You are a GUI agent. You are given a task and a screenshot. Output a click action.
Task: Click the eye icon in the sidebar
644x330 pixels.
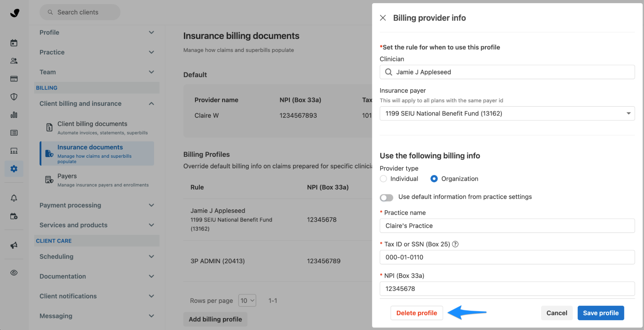(14, 273)
